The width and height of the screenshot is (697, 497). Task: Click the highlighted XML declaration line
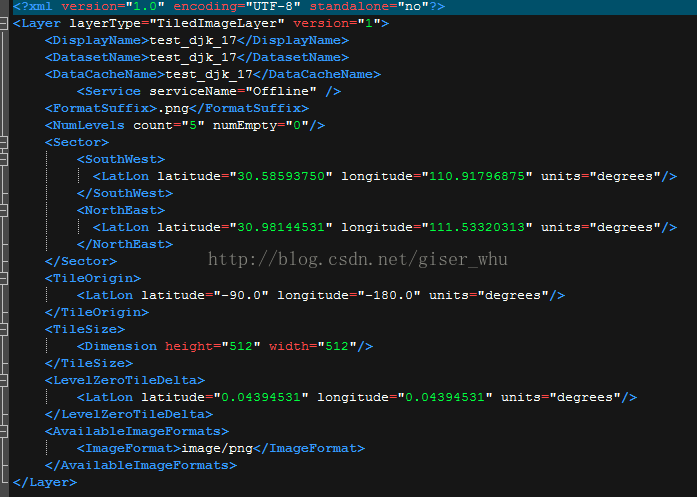(354, 7)
